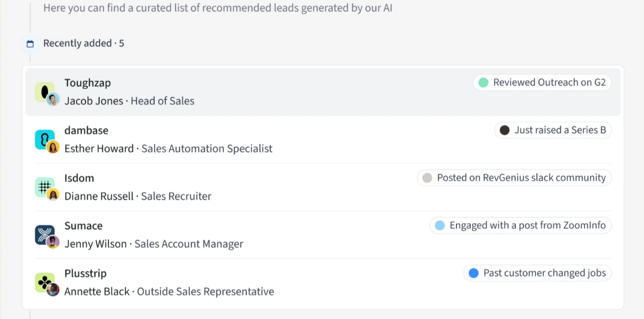Click the calendar icon beside Recently added
The image size is (644, 319).
coord(30,44)
